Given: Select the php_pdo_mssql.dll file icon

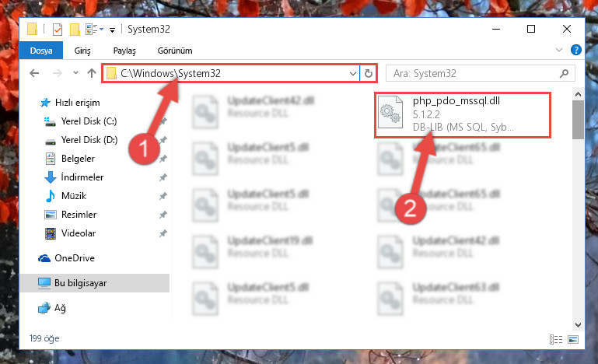Looking at the screenshot, I should pyautogui.click(x=390, y=112).
